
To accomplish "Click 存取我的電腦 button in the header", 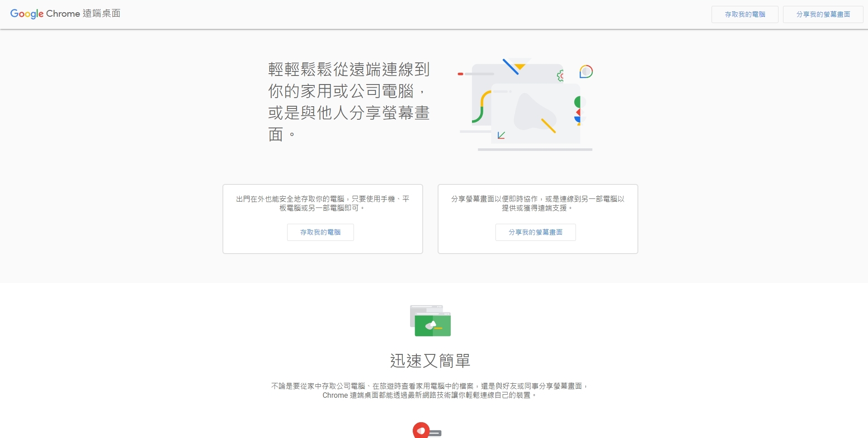I will tap(745, 14).
